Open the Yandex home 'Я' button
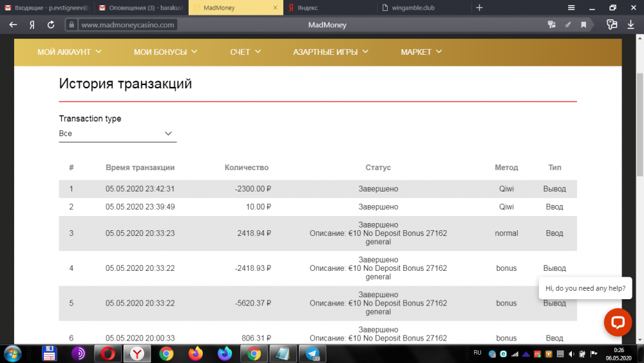644x363 pixels. point(32,25)
